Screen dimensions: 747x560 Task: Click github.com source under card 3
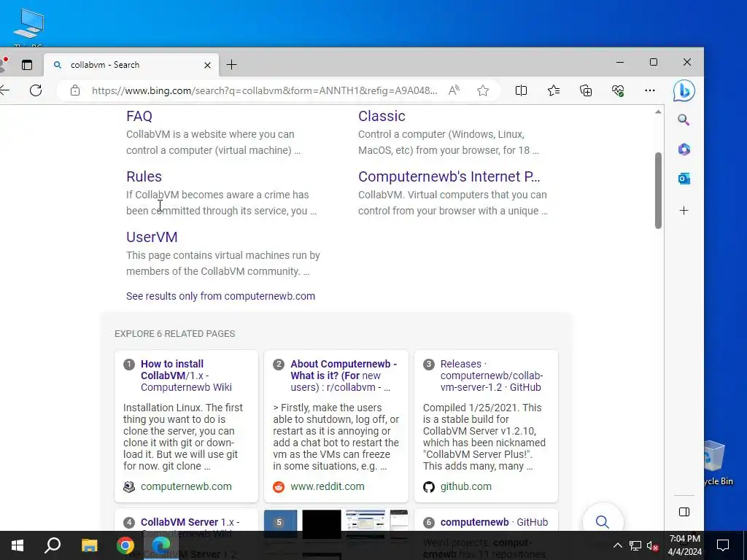pyautogui.click(x=465, y=486)
